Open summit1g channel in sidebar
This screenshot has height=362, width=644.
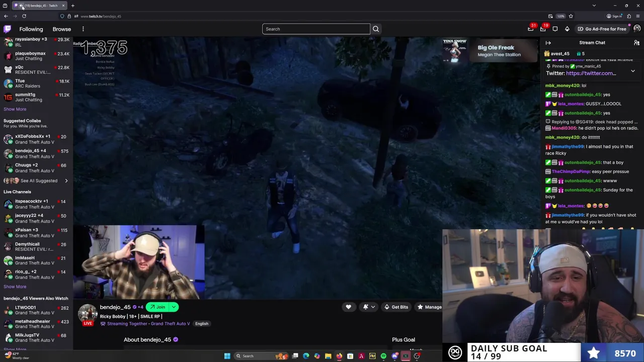point(36,97)
